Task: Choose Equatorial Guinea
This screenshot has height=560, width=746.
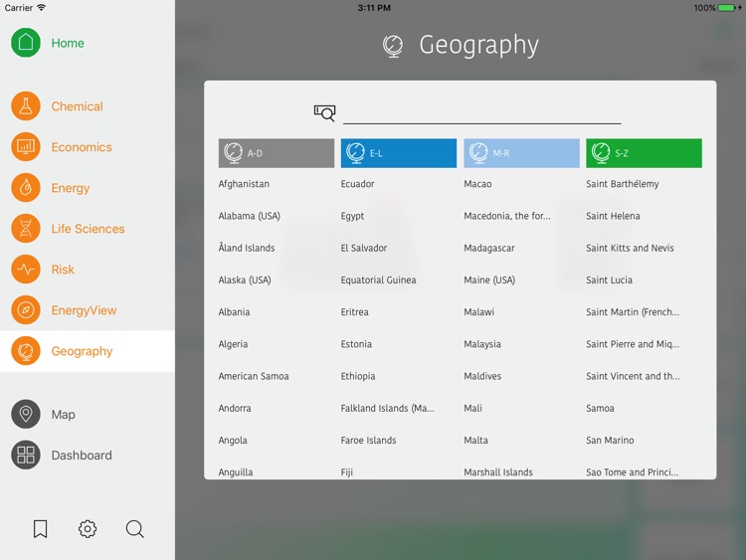Action: coord(378,280)
